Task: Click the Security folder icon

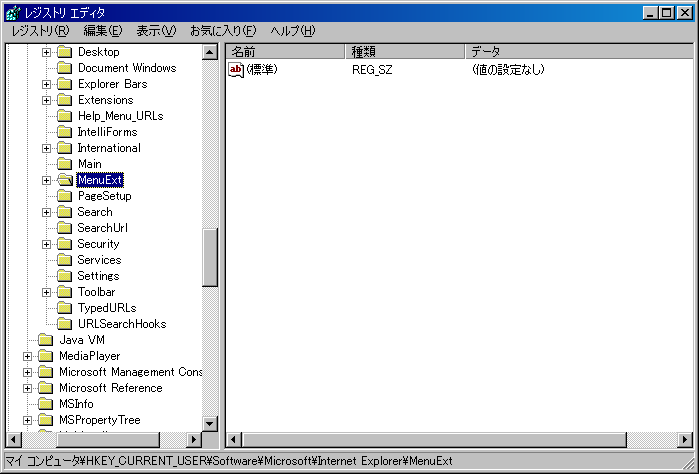Action: [x=65, y=244]
